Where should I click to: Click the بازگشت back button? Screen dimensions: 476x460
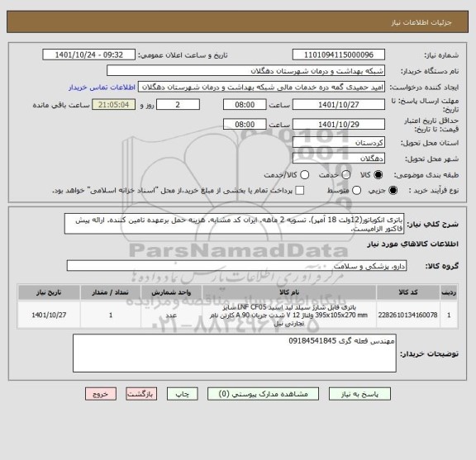click(x=141, y=394)
